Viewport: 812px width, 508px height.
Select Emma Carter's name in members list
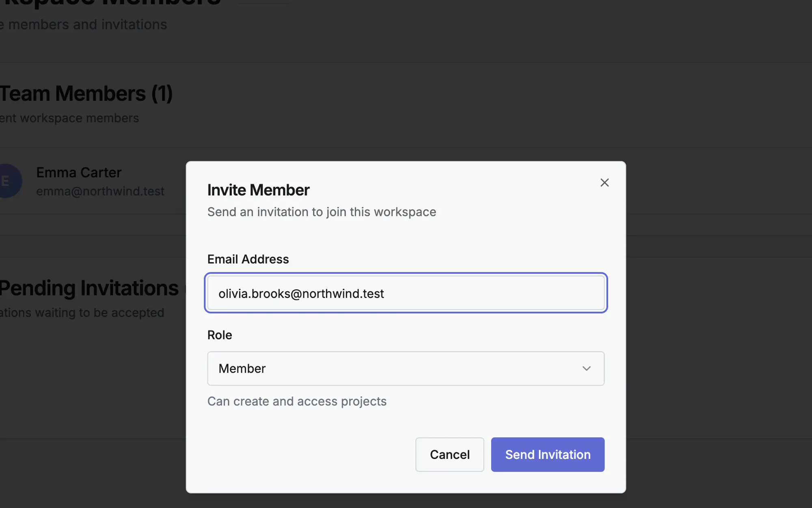(x=79, y=173)
